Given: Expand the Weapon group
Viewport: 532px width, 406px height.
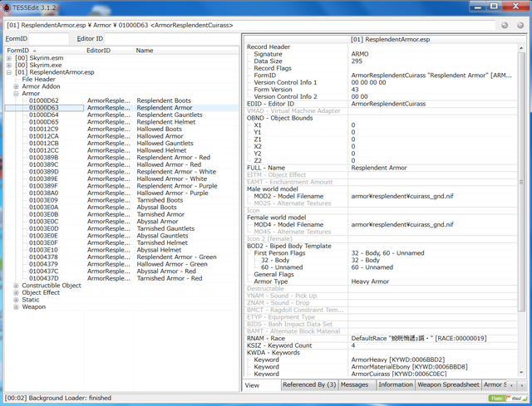Looking at the screenshot, I should 16,307.
